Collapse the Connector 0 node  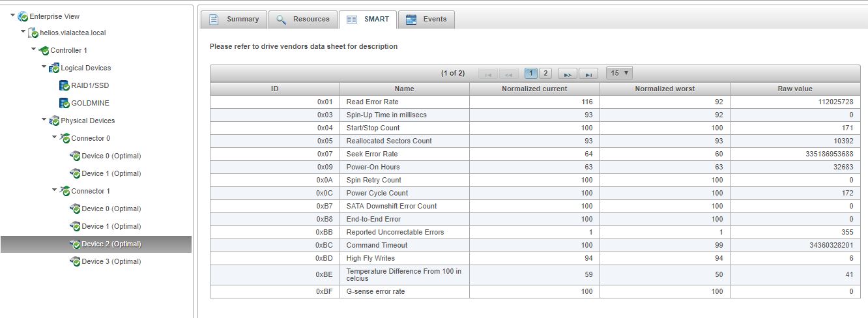click(x=55, y=137)
